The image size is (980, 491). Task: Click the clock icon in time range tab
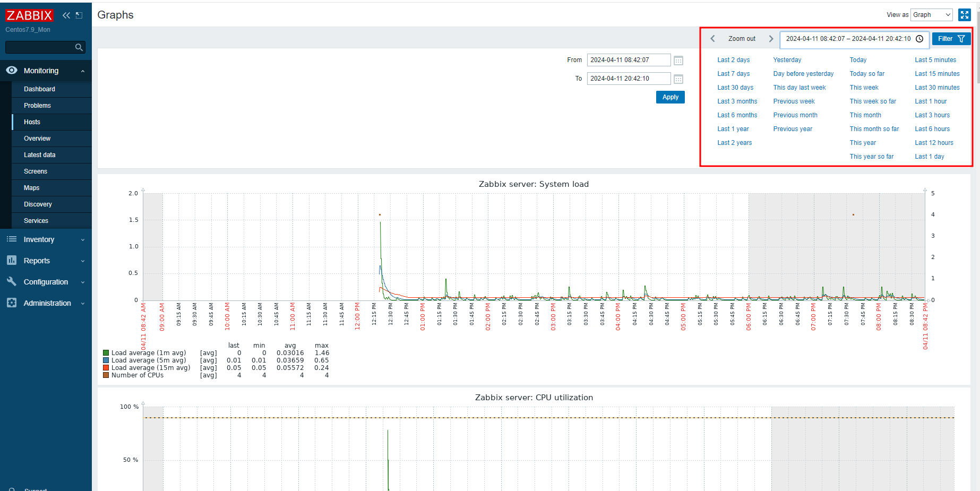pos(919,39)
